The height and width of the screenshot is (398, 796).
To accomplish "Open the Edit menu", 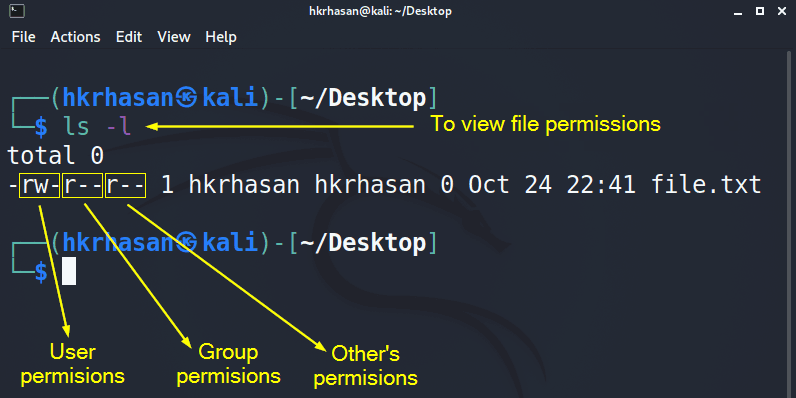I will (x=129, y=37).
